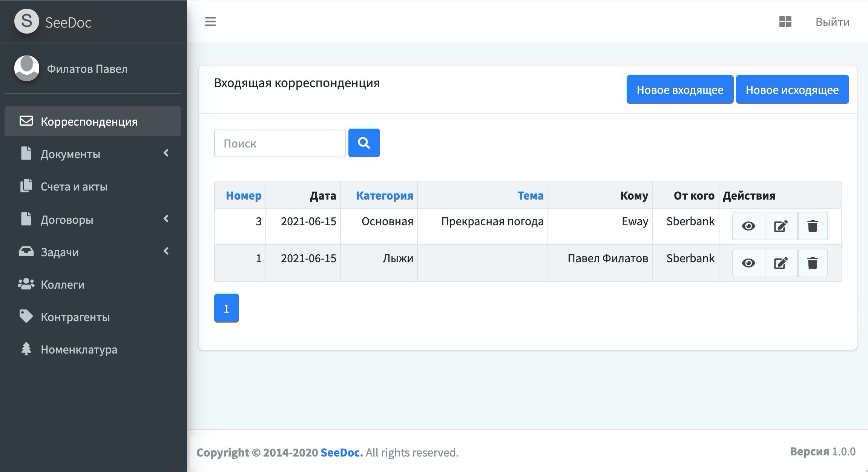
Task: Click the Коллеги people icon
Action: pyautogui.click(x=26, y=284)
